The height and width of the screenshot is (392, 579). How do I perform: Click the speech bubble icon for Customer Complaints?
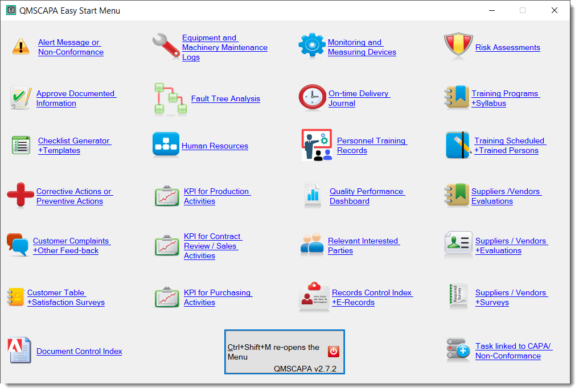(19, 245)
